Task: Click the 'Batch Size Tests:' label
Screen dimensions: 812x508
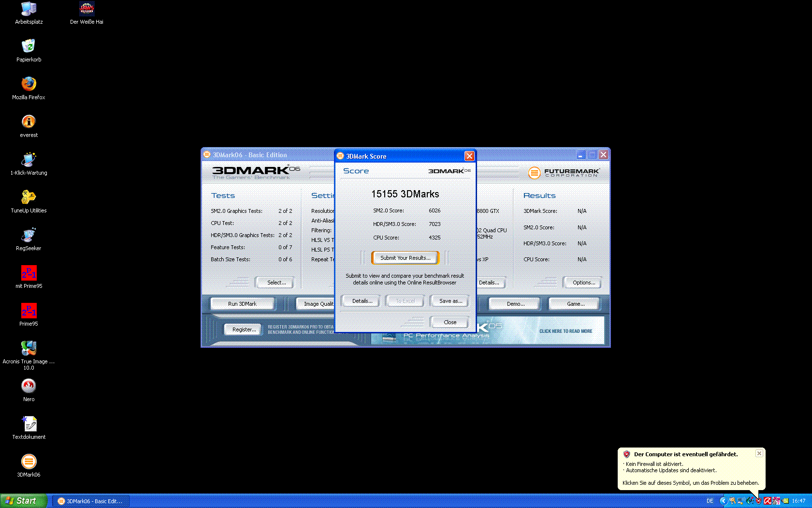Action: point(231,259)
